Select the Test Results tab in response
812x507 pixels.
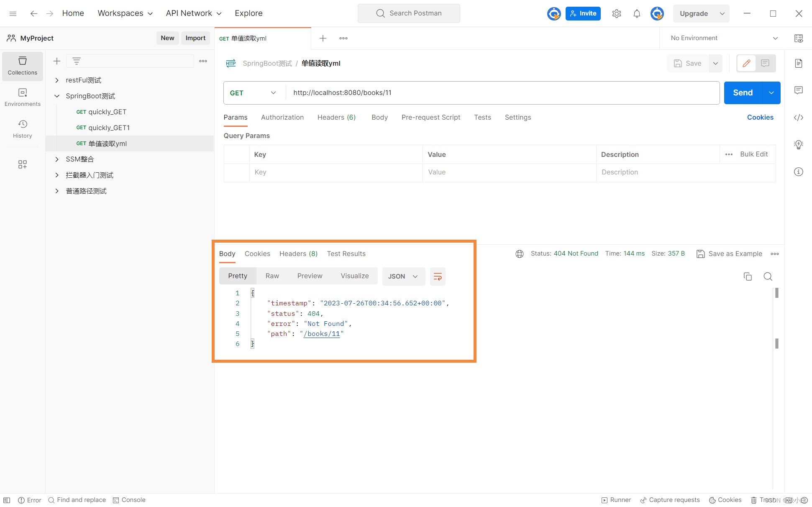point(346,253)
